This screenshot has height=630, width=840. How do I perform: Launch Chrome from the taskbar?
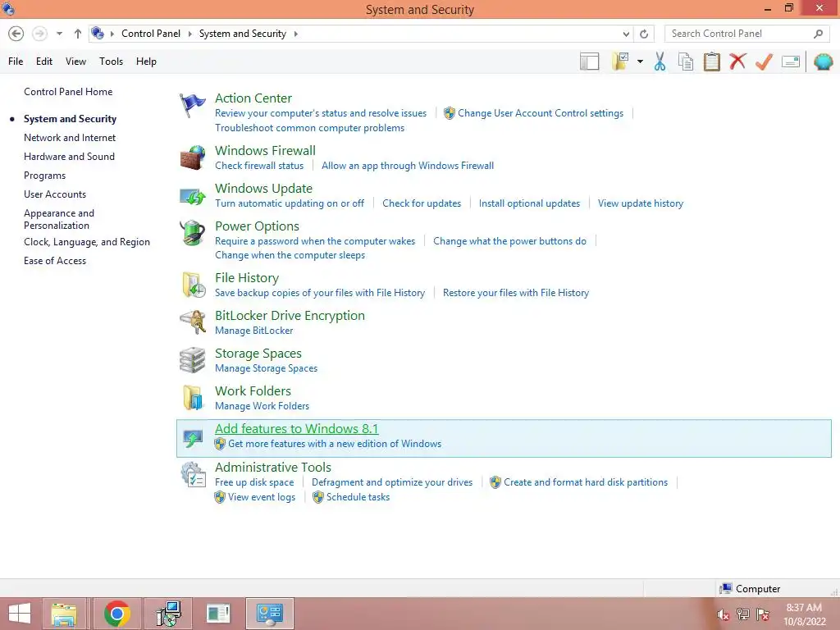pyautogui.click(x=116, y=614)
